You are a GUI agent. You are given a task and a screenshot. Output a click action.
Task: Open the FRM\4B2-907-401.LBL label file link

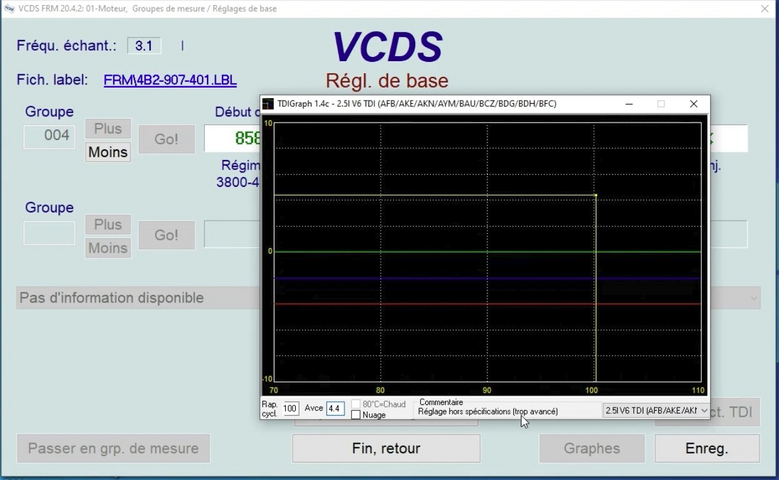(x=170, y=80)
